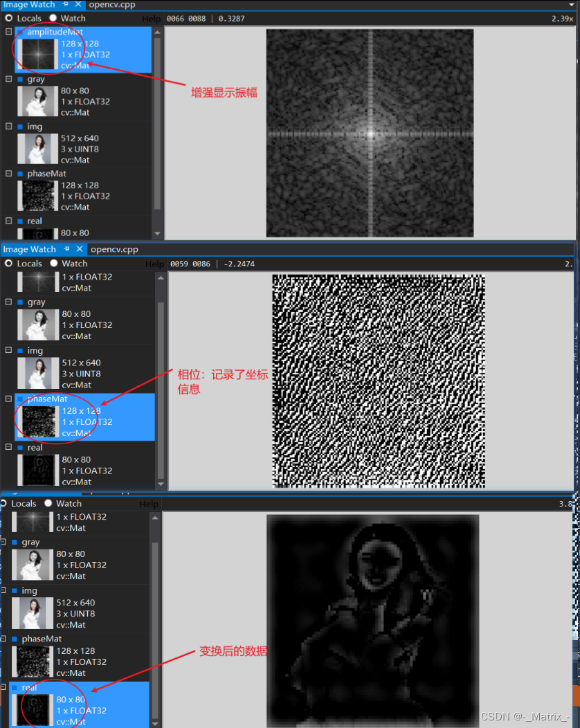Screen dimensions: 580x728
Task: Click Help link in top panel
Action: [151, 19]
